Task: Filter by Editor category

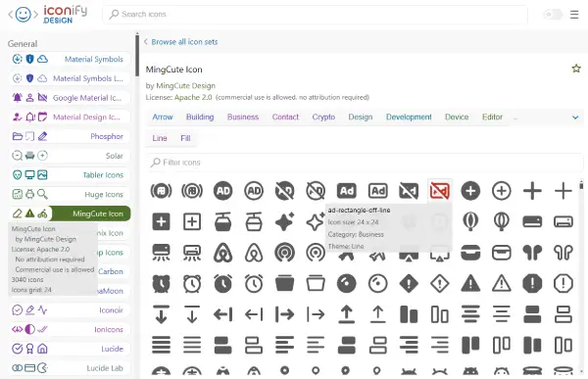Action: [492, 117]
